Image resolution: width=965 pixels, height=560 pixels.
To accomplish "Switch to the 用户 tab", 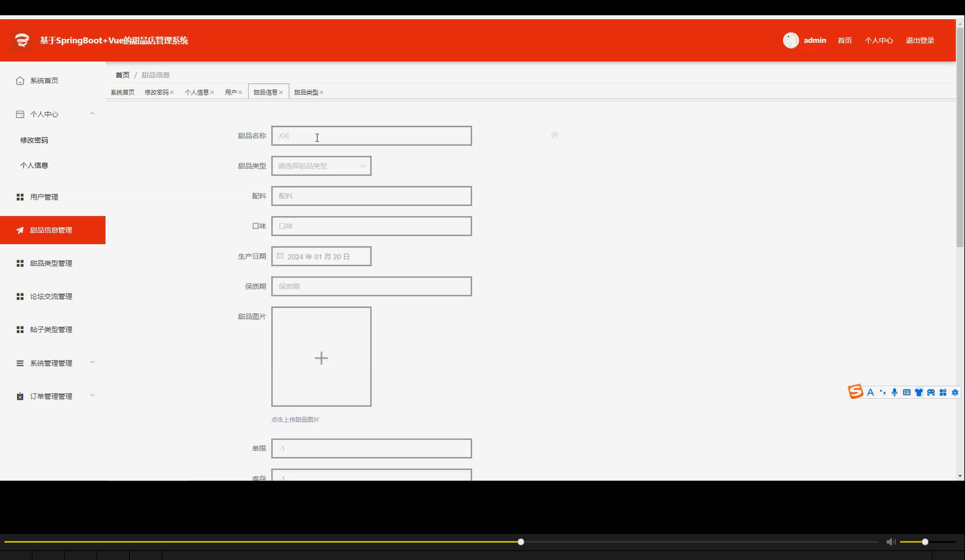I will [x=231, y=92].
